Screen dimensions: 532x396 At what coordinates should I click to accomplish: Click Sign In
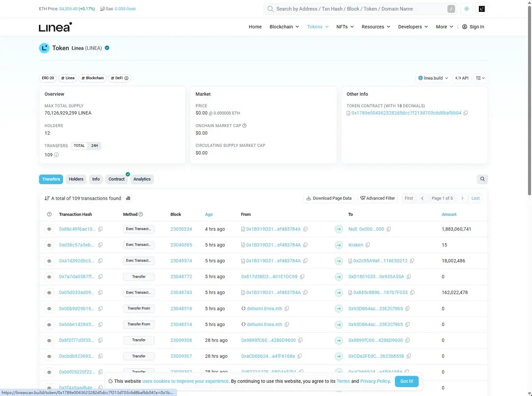click(473, 27)
